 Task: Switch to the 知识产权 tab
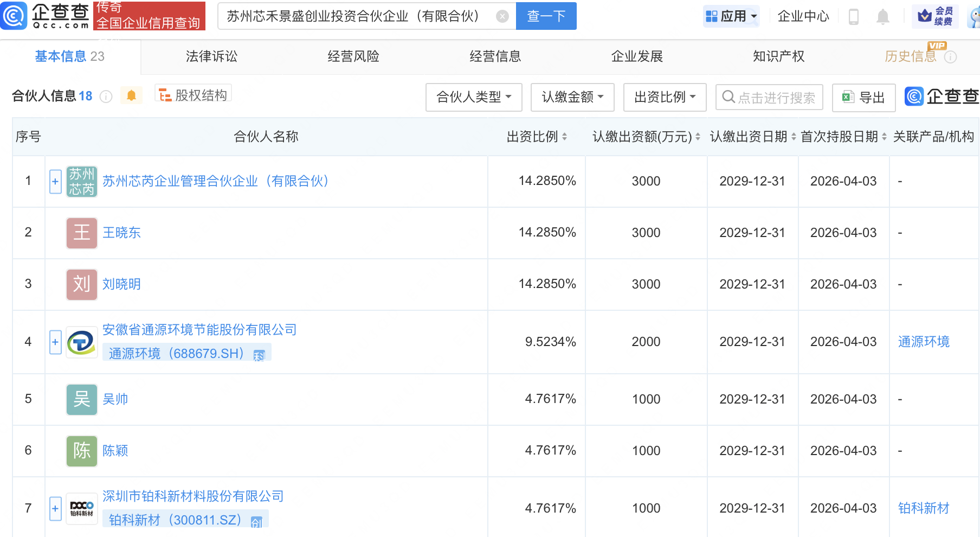click(x=778, y=56)
